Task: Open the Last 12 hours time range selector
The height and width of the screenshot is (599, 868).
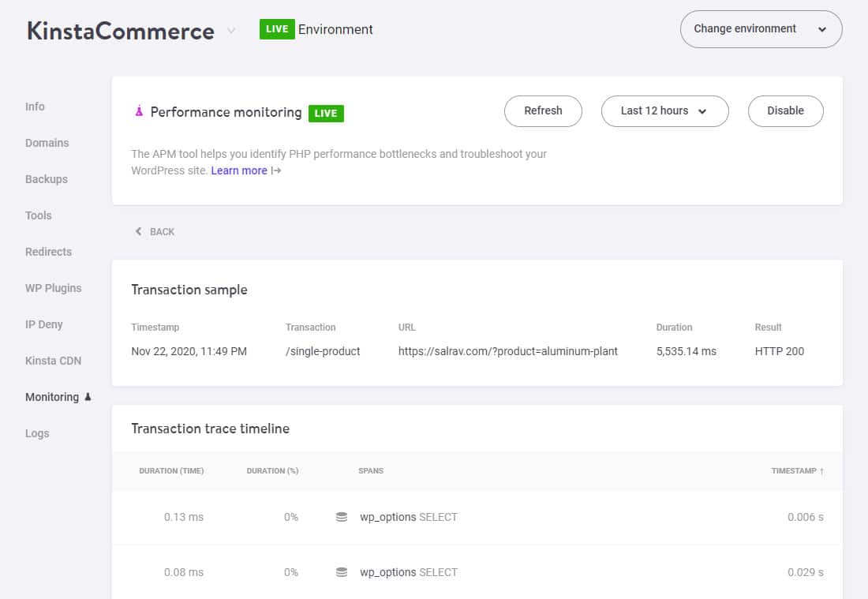Action: pyautogui.click(x=664, y=111)
